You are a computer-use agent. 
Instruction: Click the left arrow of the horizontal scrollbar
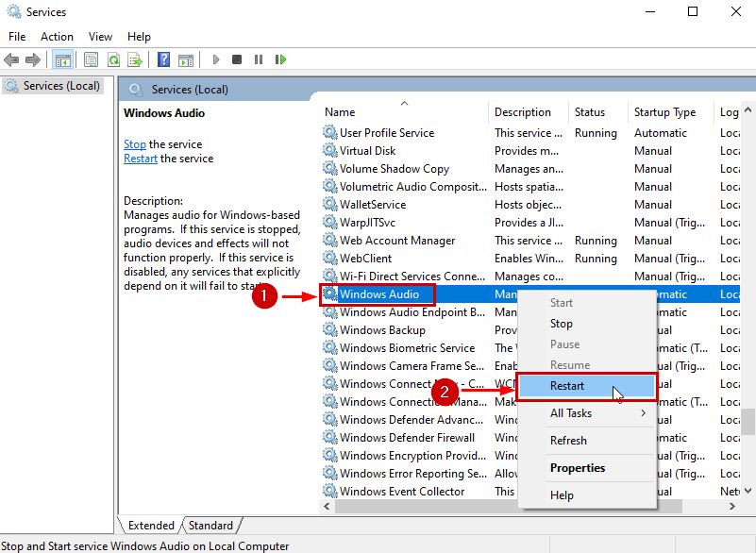coord(327,507)
